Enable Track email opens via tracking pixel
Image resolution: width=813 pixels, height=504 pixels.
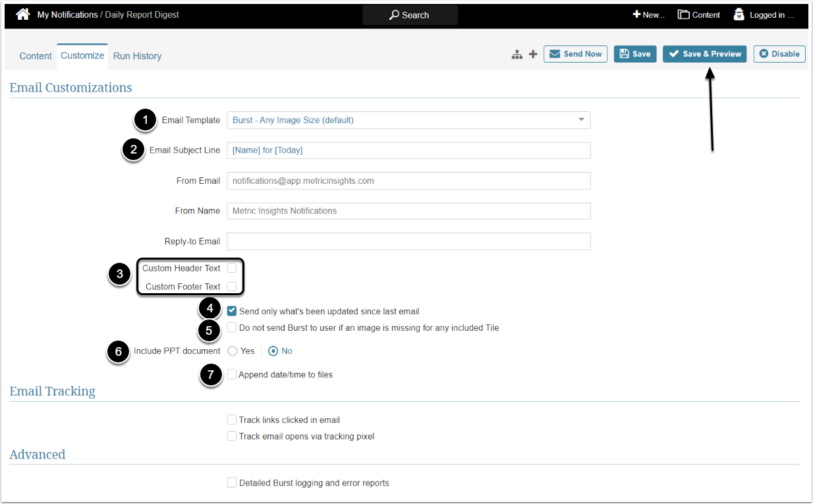click(x=232, y=436)
